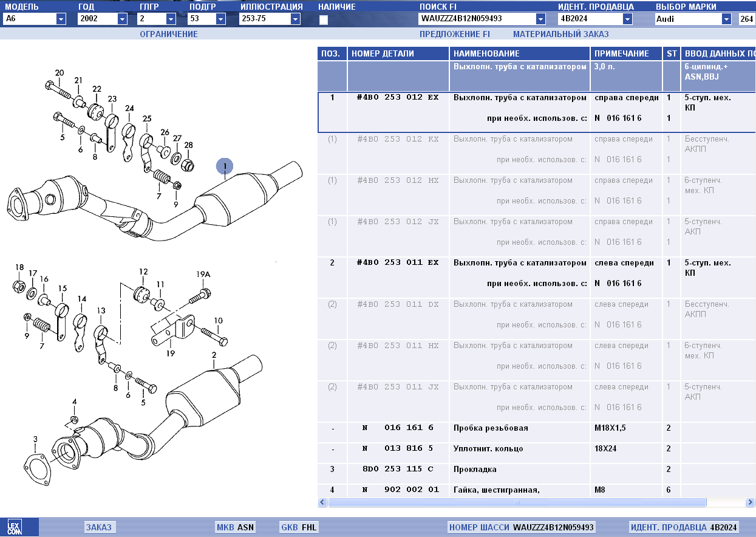Click the НОМЕР ШАССИ field in bottom bar

[522, 527]
